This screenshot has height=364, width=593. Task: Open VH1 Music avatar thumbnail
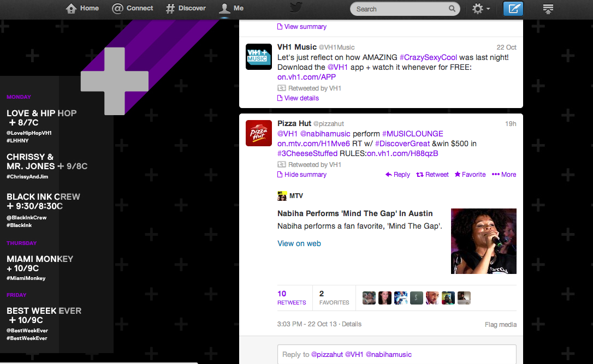coord(259,57)
